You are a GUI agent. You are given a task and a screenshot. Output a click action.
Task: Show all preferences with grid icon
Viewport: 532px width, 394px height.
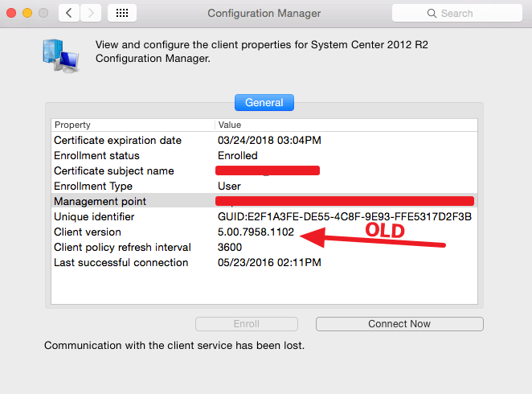click(x=121, y=13)
